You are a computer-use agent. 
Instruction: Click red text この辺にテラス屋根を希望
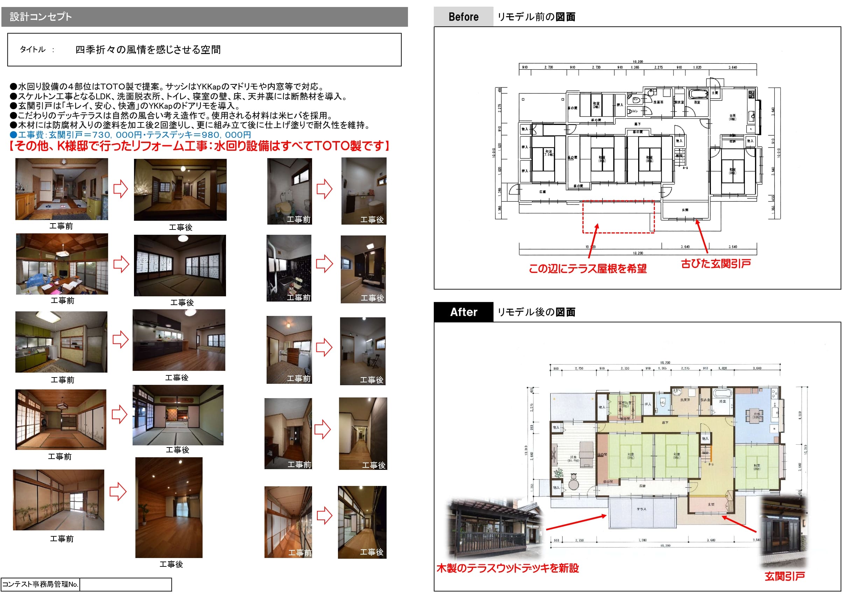coord(587,268)
